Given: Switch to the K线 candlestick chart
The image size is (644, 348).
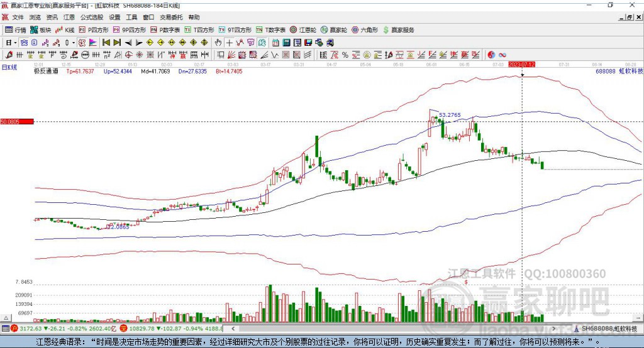Looking at the screenshot, I should click(65, 30).
